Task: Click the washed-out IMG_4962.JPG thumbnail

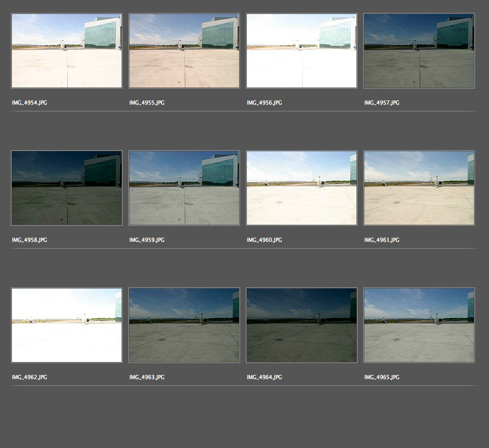Action: click(67, 325)
